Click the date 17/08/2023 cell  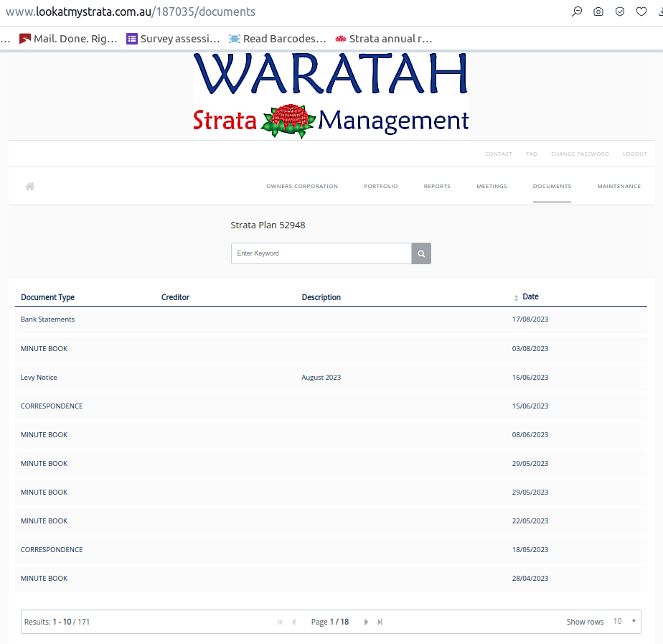[530, 319]
